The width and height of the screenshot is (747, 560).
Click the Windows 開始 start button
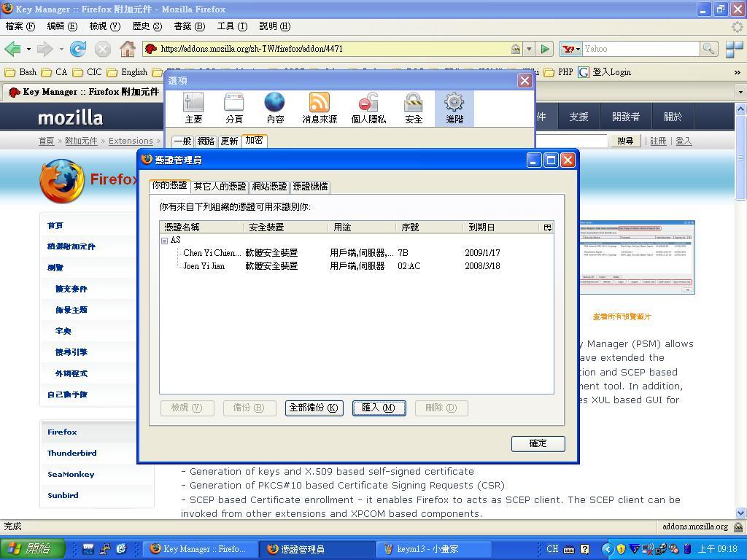tap(32, 549)
